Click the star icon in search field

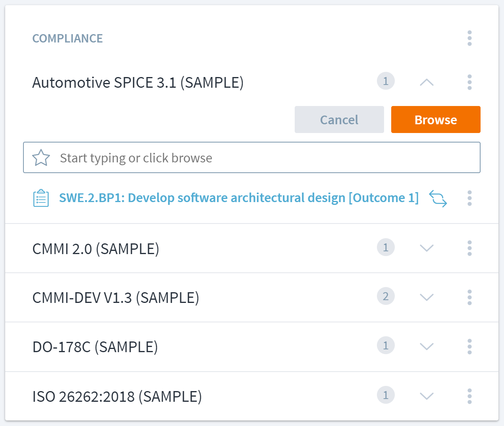(41, 158)
